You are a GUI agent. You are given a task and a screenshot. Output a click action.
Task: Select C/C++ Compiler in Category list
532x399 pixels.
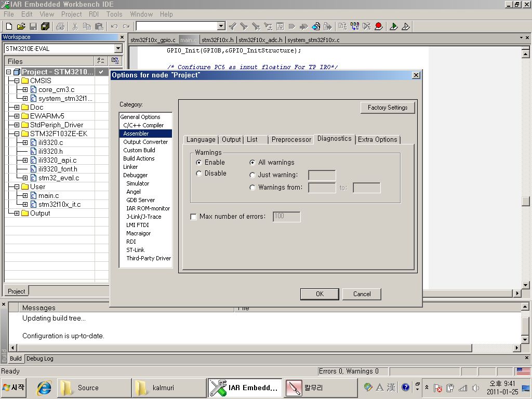tap(143, 125)
